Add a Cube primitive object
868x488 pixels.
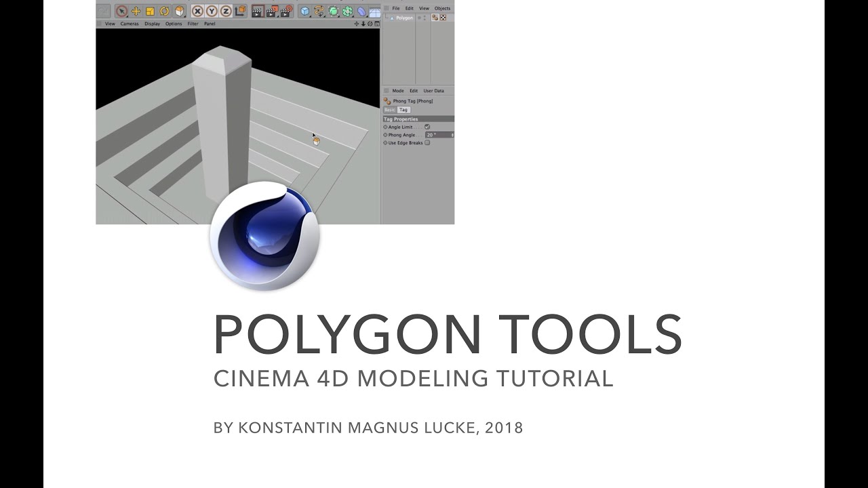305,11
